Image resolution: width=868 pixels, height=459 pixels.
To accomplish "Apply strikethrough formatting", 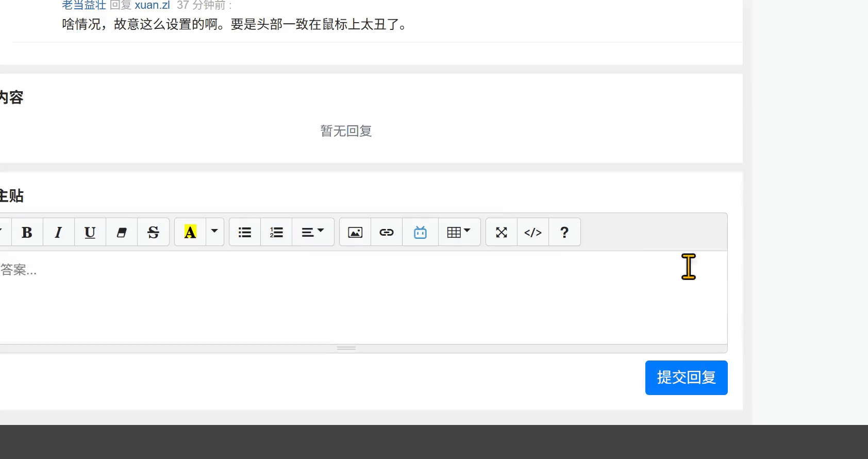I will tap(153, 233).
